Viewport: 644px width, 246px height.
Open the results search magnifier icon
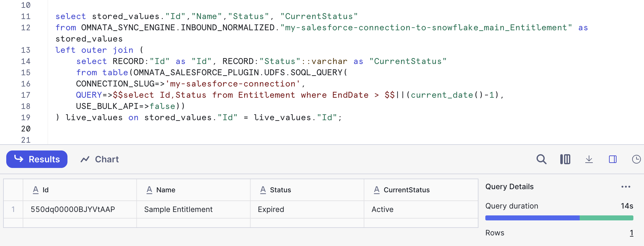tap(541, 159)
